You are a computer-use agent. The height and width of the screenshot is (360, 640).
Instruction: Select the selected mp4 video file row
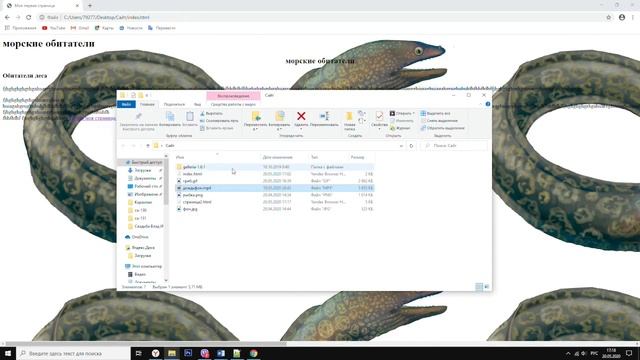[x=274, y=188]
